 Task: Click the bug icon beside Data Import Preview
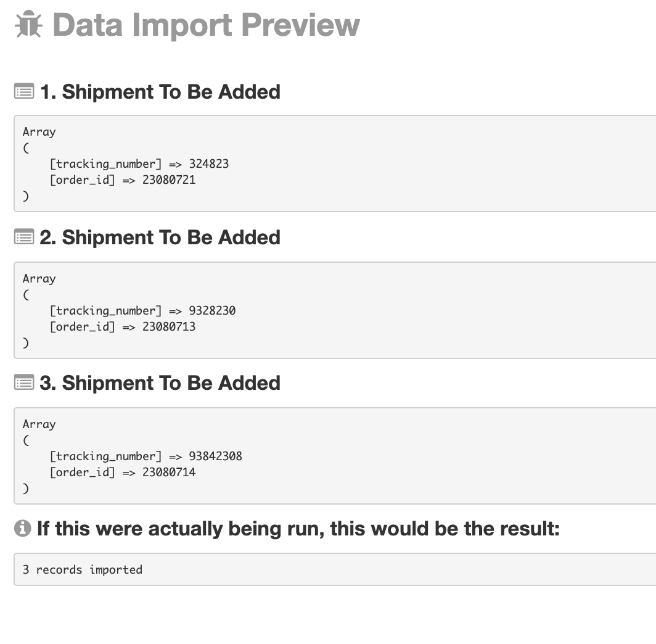tap(28, 24)
